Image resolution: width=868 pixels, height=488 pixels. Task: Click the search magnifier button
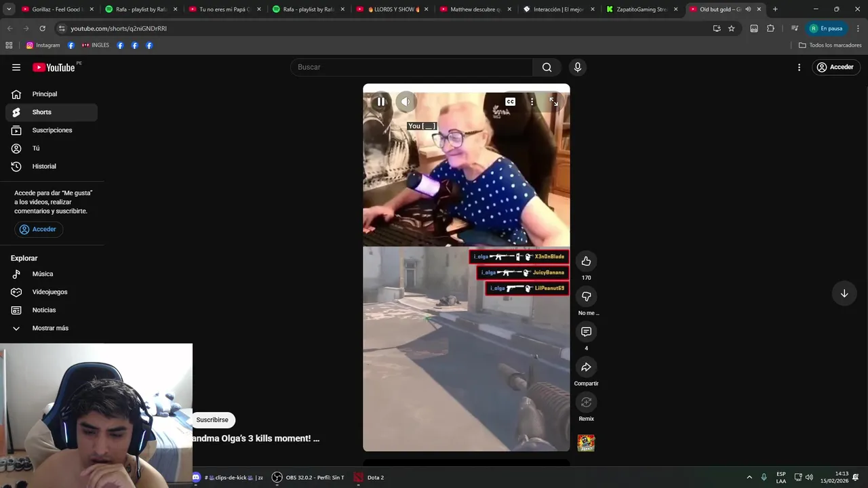(547, 67)
